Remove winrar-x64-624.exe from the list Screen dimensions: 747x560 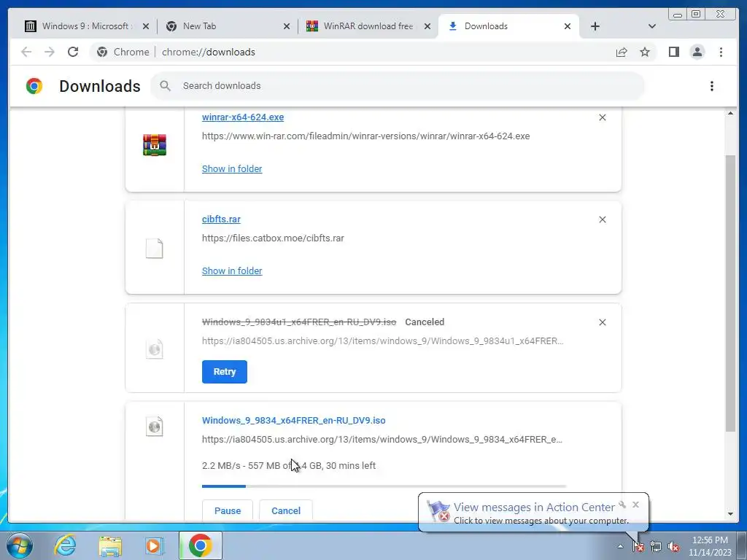click(602, 117)
